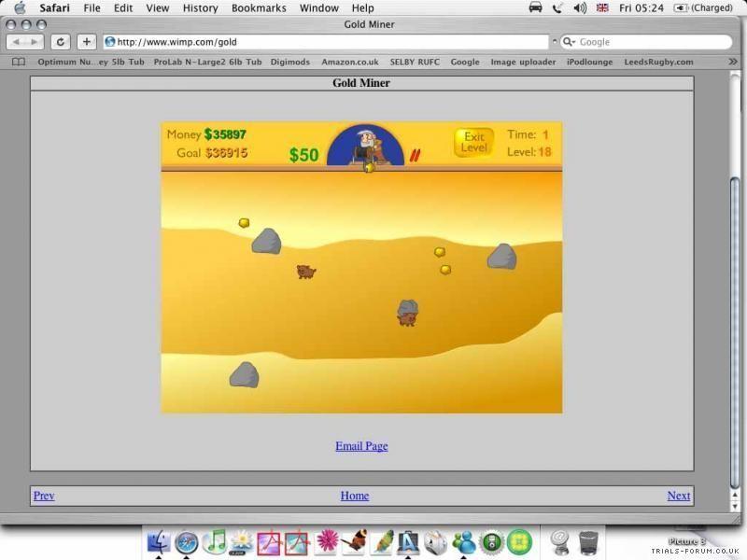Click the gray rock on the right side

coord(502,257)
